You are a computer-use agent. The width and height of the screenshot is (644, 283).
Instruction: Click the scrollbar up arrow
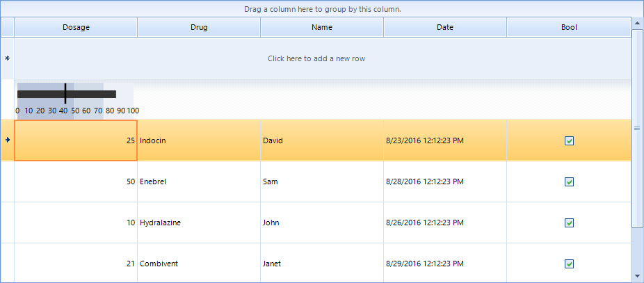point(636,24)
